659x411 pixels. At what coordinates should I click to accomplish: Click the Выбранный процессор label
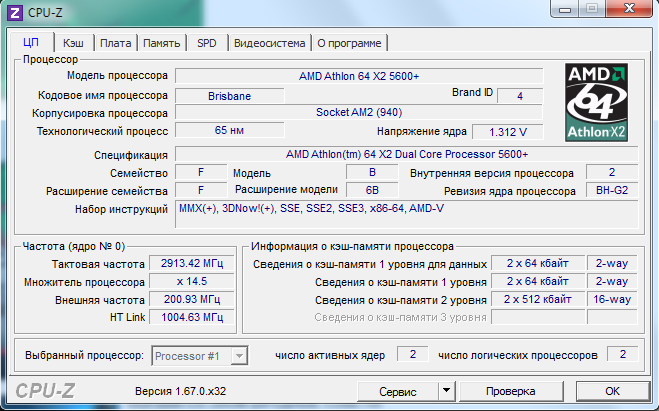coord(84,356)
